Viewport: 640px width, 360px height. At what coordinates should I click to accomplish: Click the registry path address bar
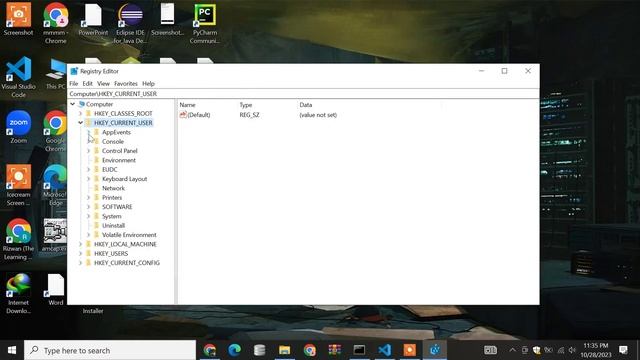(303, 94)
